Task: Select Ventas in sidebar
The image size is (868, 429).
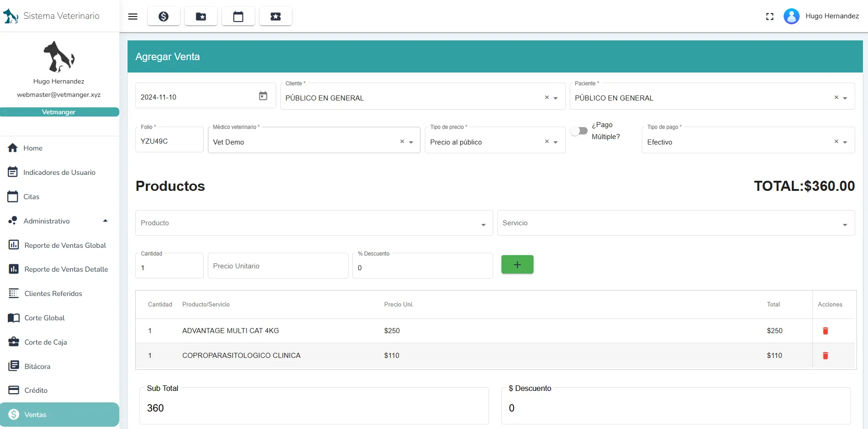Action: click(x=60, y=415)
